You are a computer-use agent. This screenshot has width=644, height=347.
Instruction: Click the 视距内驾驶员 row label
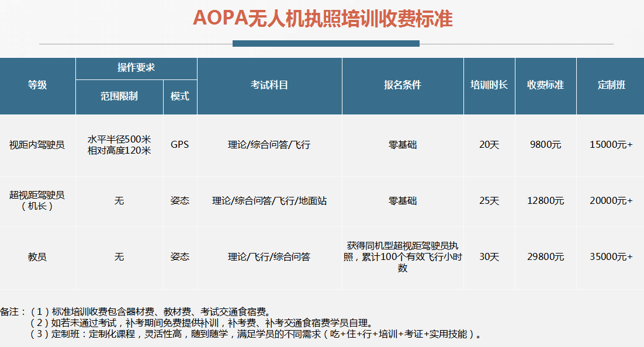[x=37, y=144]
